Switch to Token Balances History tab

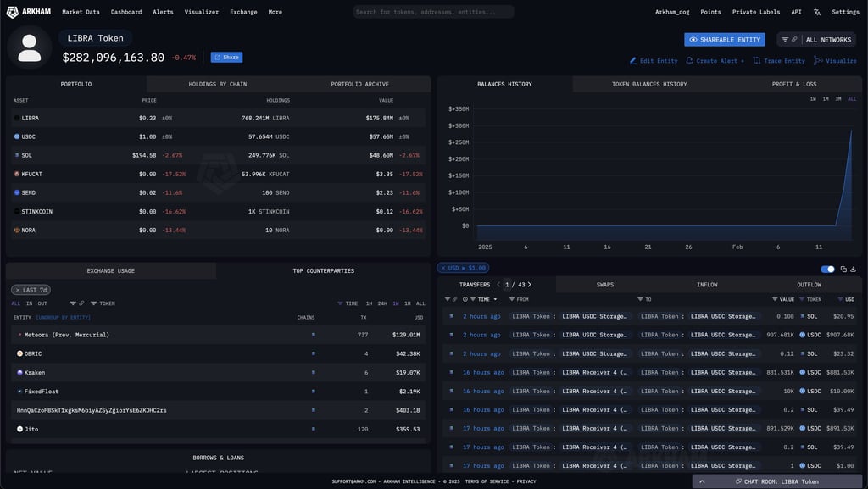pos(649,84)
